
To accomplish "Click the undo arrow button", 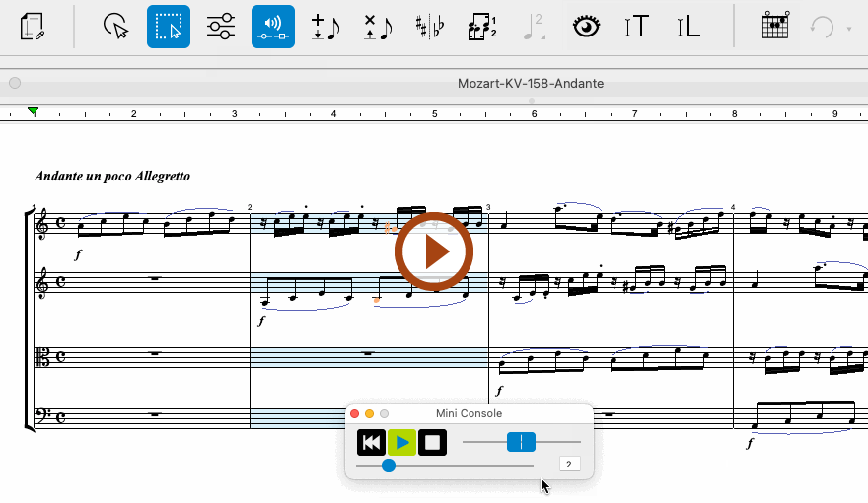I will [x=822, y=27].
